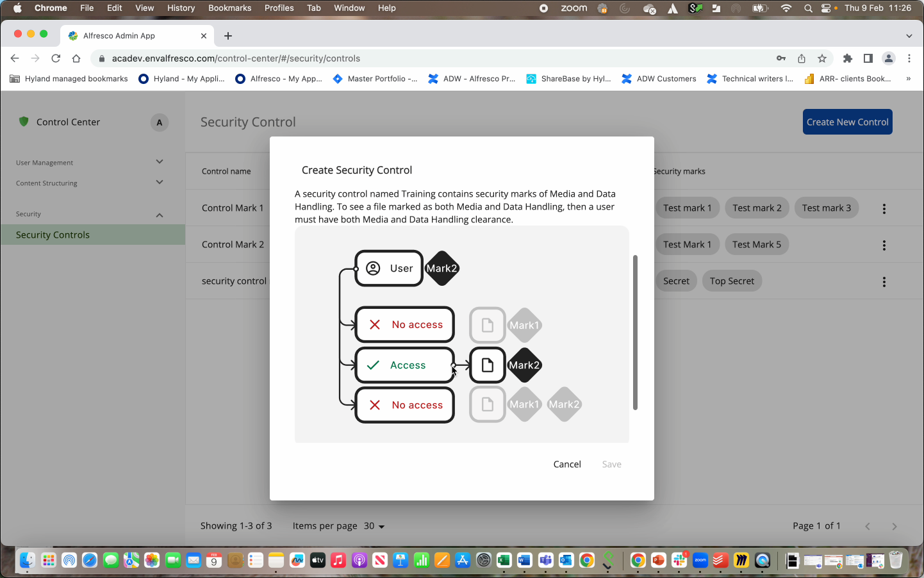This screenshot has width=924, height=578.
Task: Open Spotlight search from the menu bar
Action: coord(807,8)
